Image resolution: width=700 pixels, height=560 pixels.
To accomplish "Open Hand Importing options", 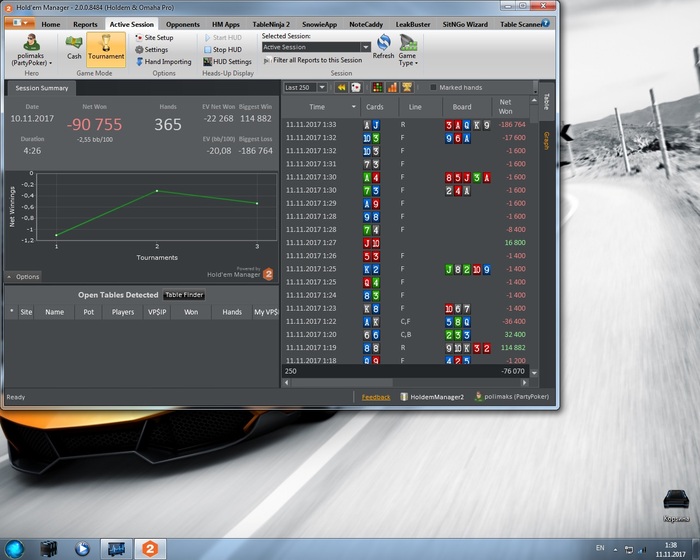I will point(163,62).
